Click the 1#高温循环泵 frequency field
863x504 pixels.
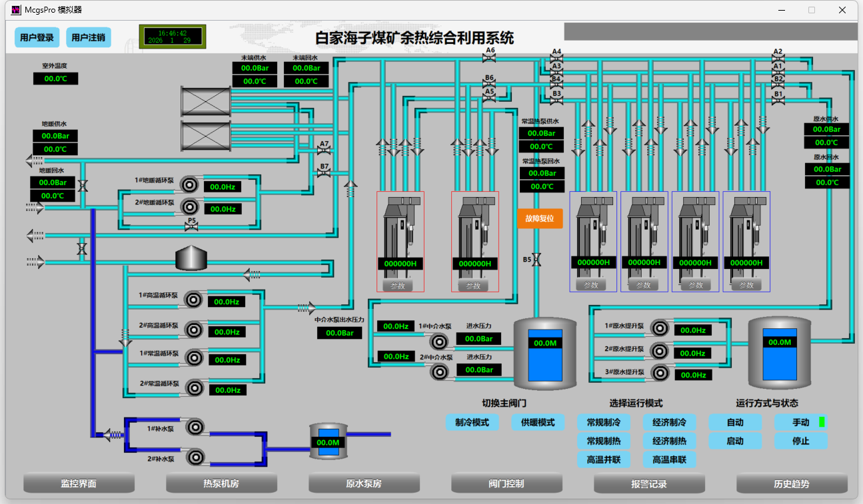(227, 302)
